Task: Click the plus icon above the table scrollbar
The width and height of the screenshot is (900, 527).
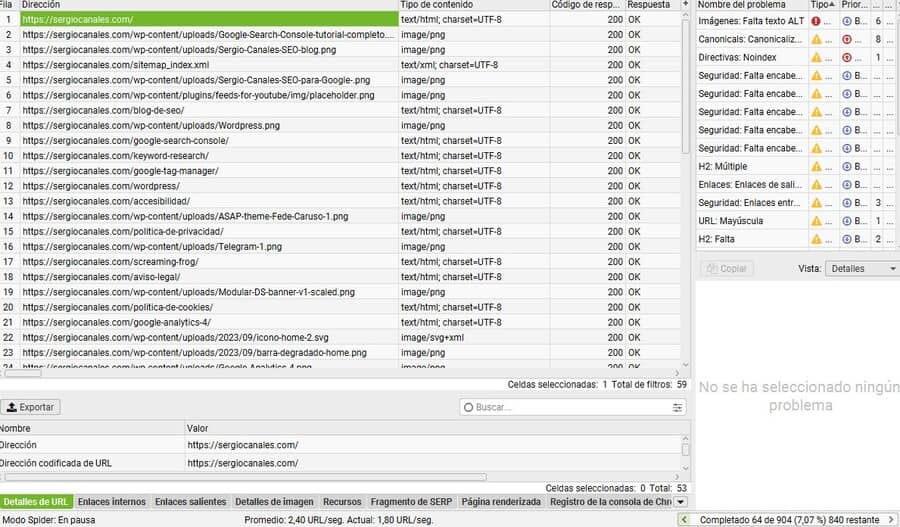Action: 685,5
